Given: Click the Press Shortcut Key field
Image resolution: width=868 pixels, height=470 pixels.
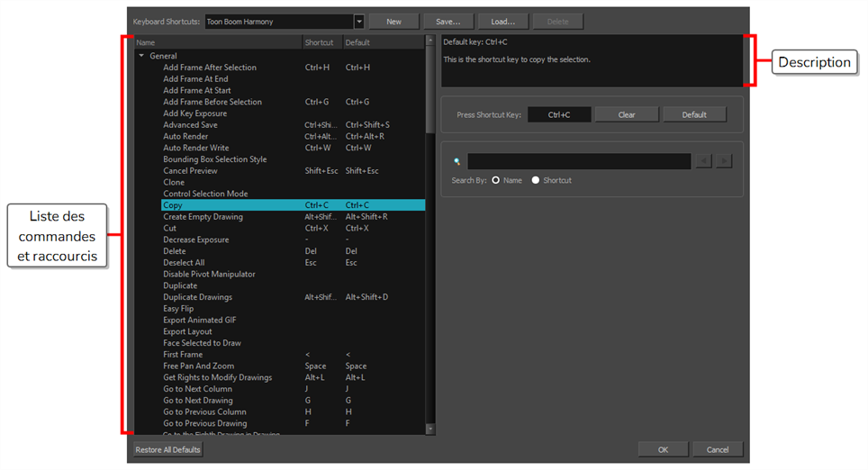Looking at the screenshot, I should point(559,114).
